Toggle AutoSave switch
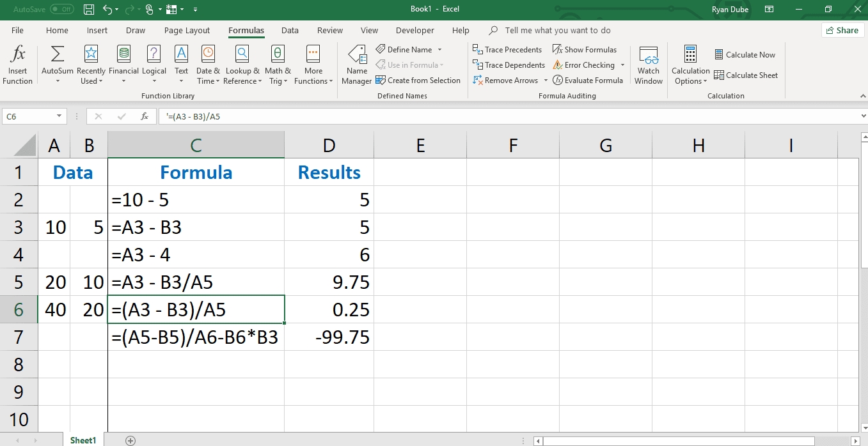 tap(62, 10)
